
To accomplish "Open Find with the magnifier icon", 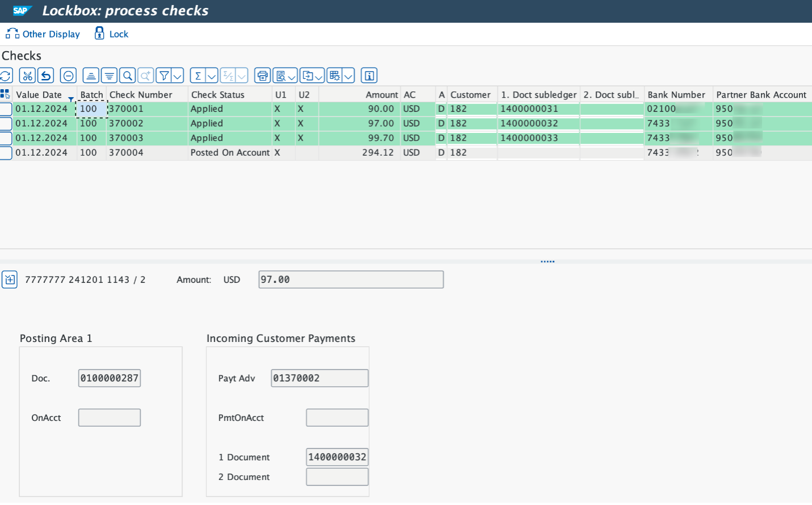I will pos(128,76).
